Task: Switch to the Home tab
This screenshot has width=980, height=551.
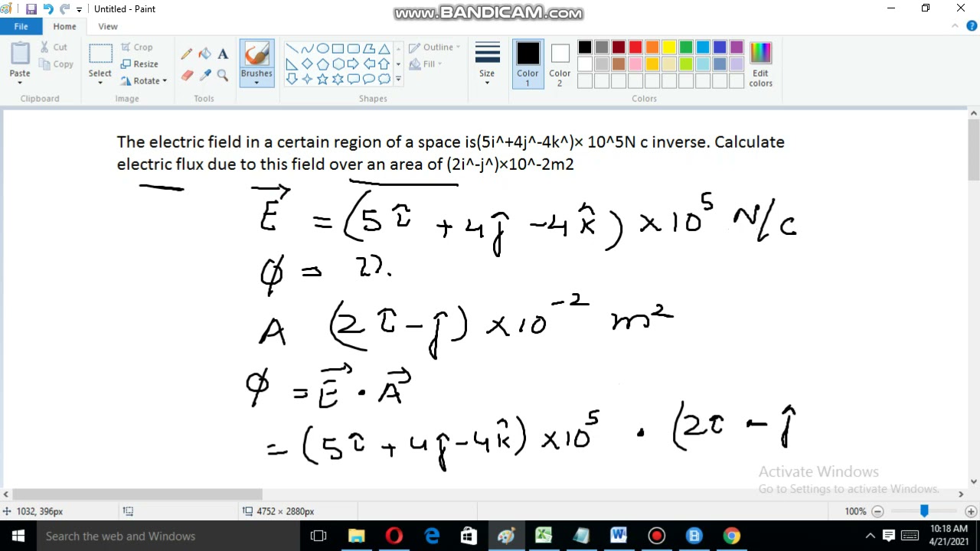Action: point(64,26)
